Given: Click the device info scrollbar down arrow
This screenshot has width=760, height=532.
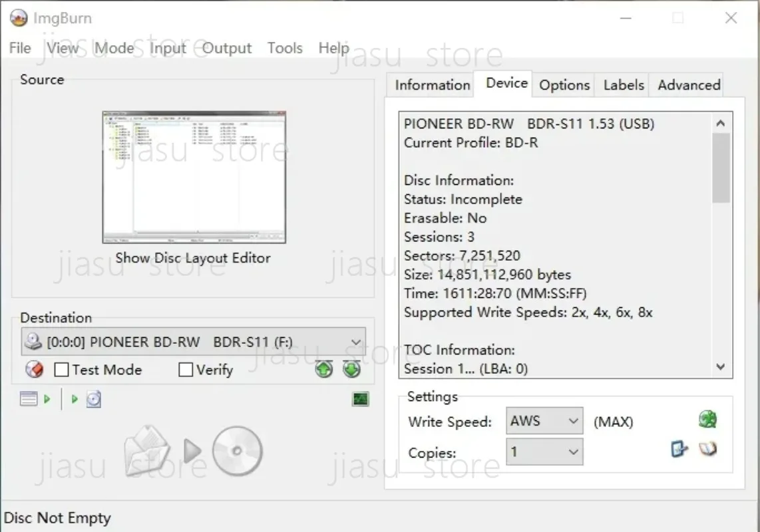Looking at the screenshot, I should pyautogui.click(x=721, y=367).
